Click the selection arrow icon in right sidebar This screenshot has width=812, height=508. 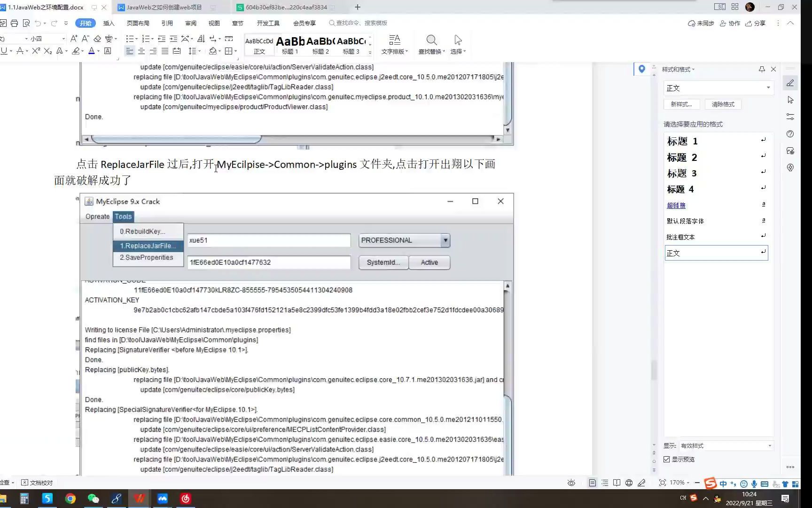pyautogui.click(x=790, y=100)
